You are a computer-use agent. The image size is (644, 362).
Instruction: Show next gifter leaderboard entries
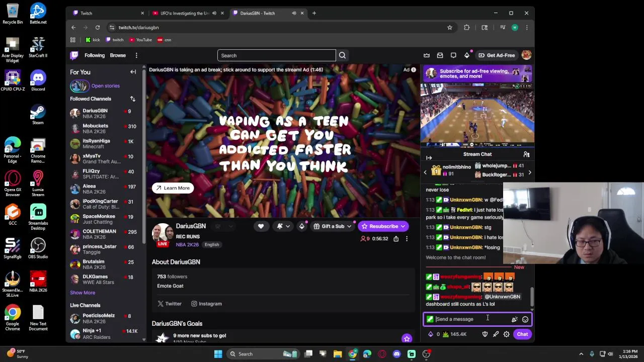pyautogui.click(x=529, y=172)
